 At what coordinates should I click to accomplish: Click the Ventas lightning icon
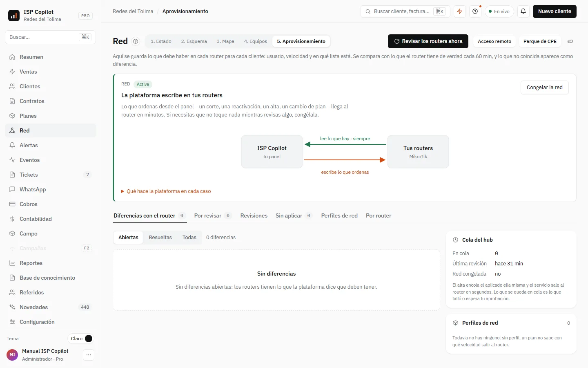12,72
